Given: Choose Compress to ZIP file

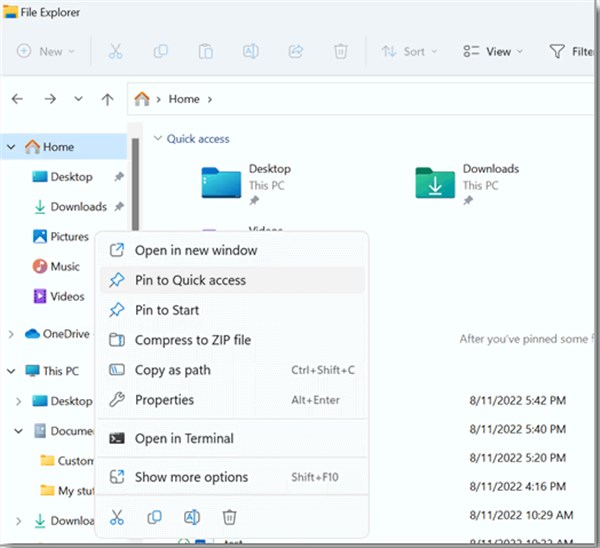Looking at the screenshot, I should [232, 340].
